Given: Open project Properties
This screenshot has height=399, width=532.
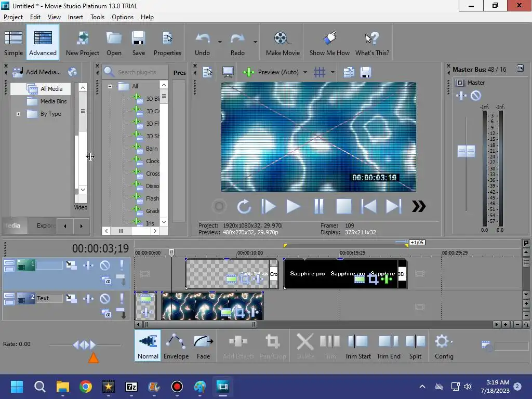Looking at the screenshot, I should point(167,43).
